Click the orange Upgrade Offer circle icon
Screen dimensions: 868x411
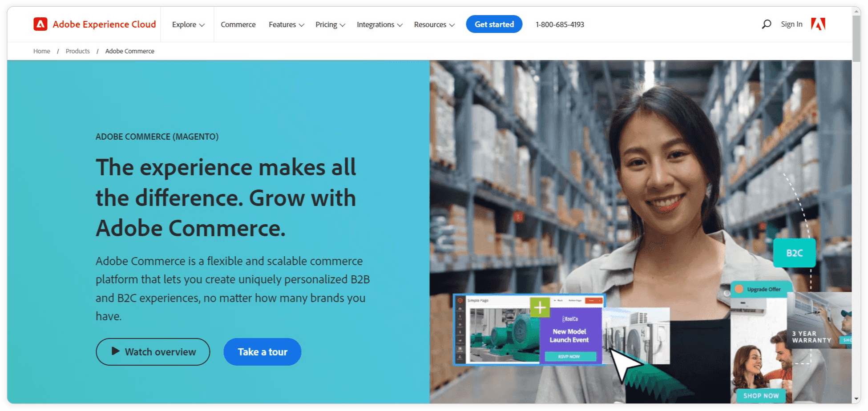pos(739,289)
